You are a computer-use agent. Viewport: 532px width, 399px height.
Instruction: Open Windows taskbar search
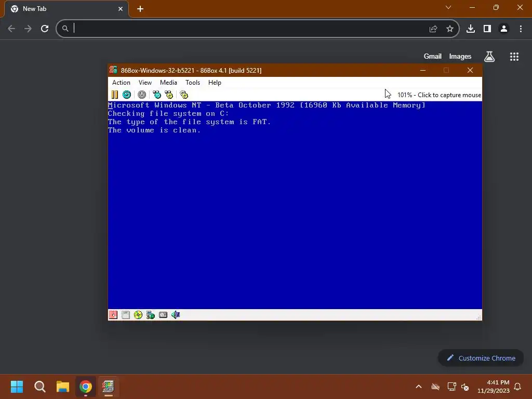coord(39,387)
